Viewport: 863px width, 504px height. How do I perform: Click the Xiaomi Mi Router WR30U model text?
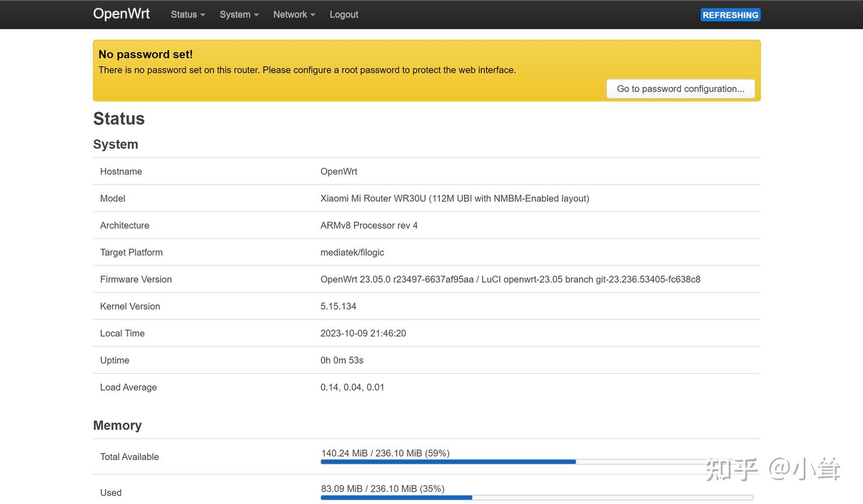click(x=454, y=198)
